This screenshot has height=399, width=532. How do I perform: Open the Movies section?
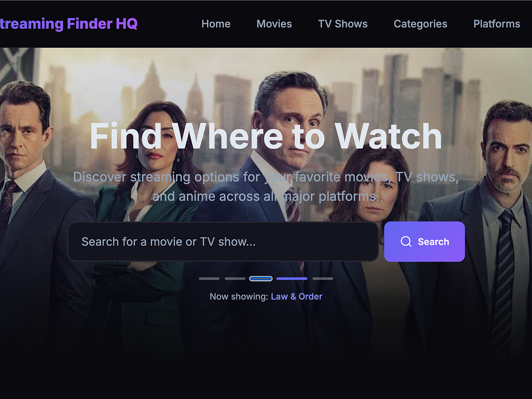274,24
